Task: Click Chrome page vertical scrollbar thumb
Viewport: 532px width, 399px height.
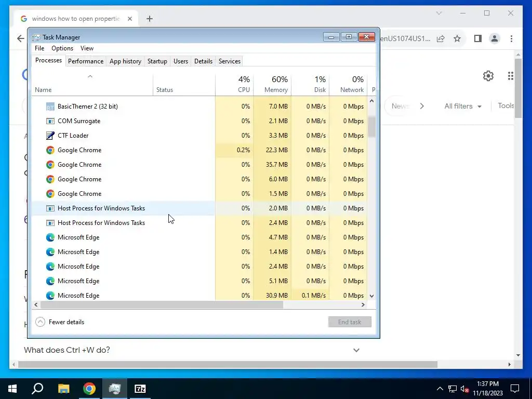Action: (x=518, y=88)
